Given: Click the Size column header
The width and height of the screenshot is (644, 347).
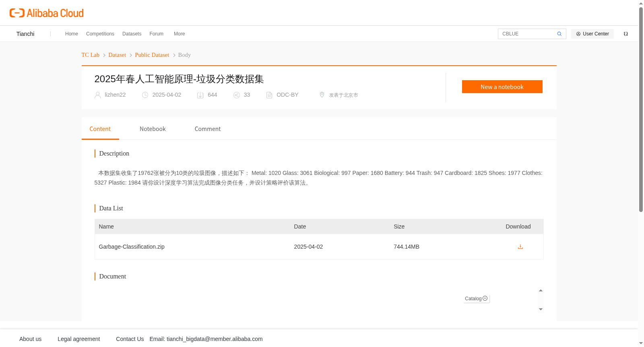Looking at the screenshot, I should point(399,226).
